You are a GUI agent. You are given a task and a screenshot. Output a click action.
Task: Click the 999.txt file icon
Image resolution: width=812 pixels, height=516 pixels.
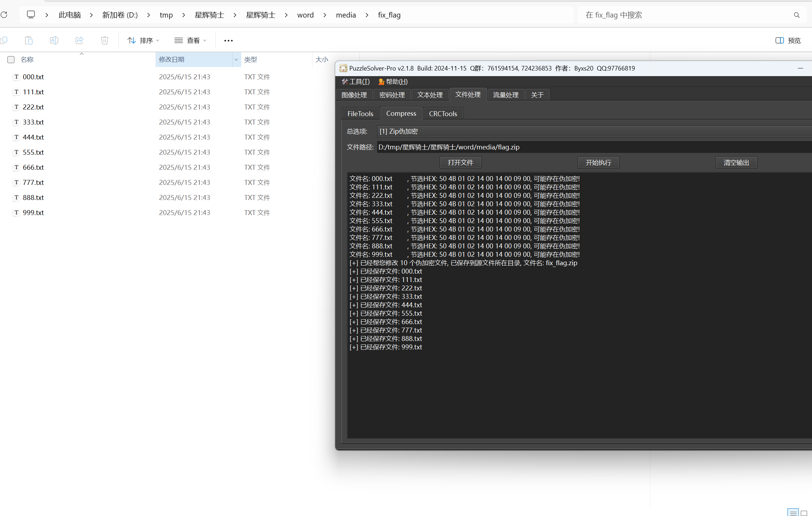[x=16, y=213]
